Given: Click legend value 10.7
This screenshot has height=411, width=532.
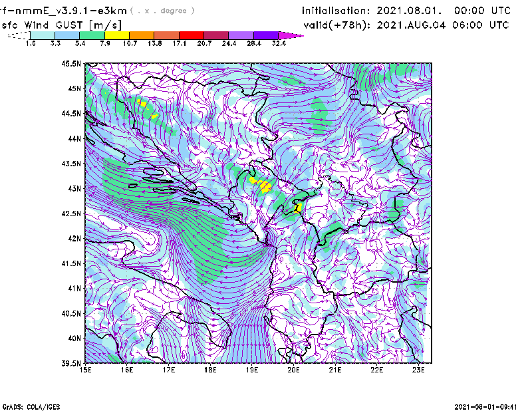Looking at the screenshot, I should (x=130, y=43).
